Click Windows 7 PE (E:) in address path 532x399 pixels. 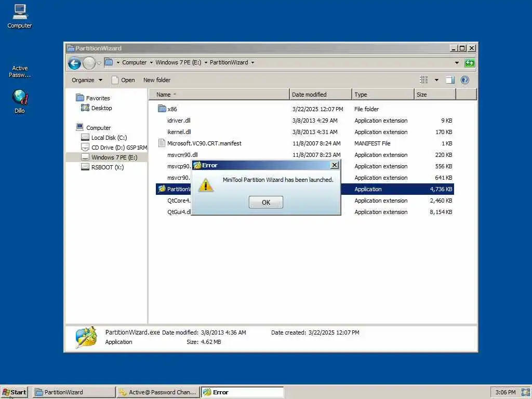[x=178, y=62]
